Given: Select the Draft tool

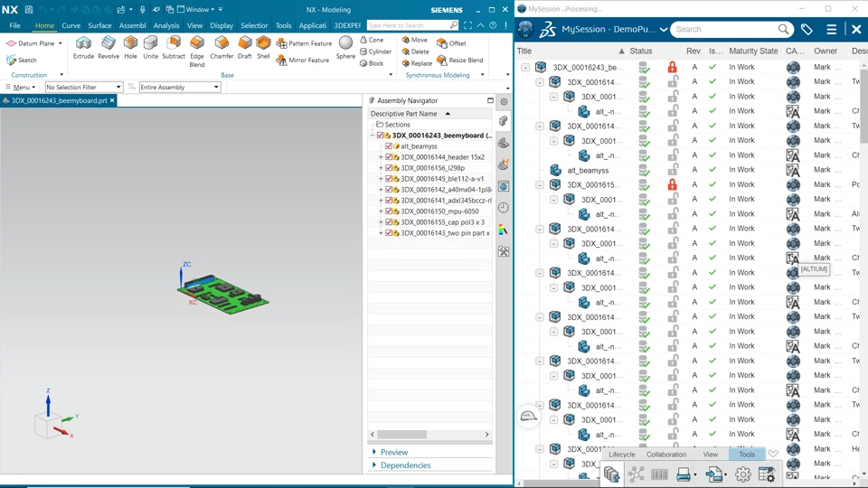Looking at the screenshot, I should tap(245, 48).
